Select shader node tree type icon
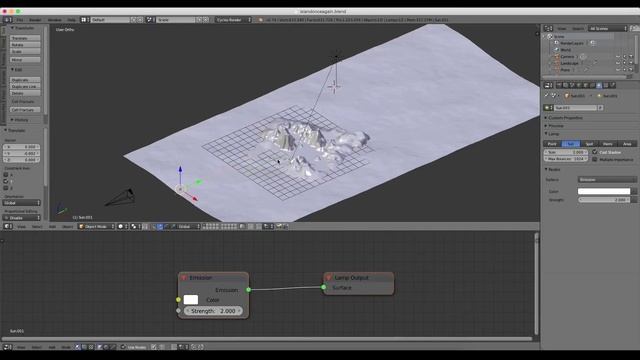This screenshot has height=360, width=640. point(77,347)
